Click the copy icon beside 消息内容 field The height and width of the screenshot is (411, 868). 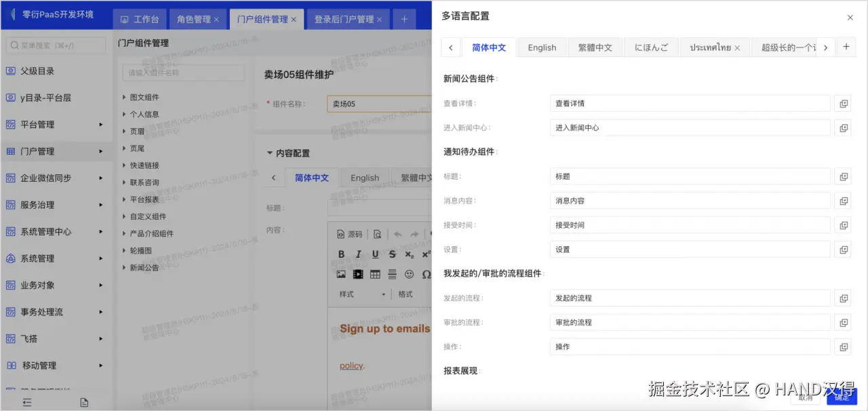pos(843,201)
